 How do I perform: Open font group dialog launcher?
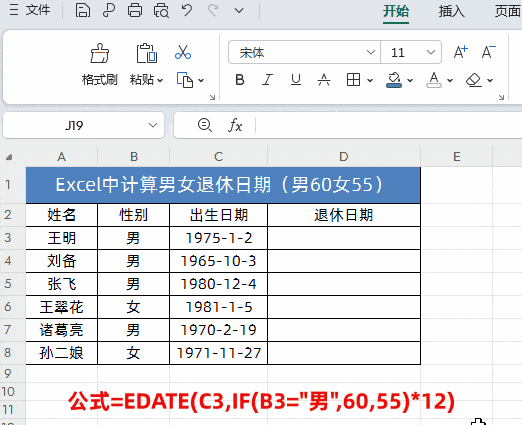[501, 97]
